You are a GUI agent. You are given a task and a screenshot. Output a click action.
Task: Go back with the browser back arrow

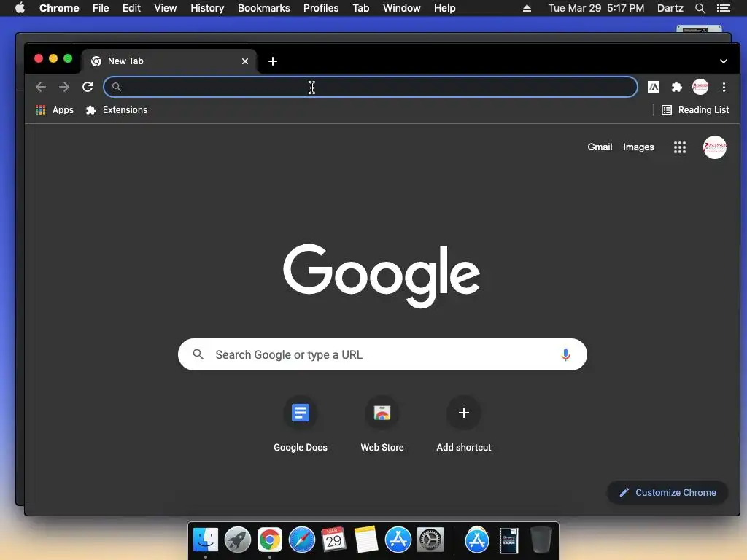(41, 87)
